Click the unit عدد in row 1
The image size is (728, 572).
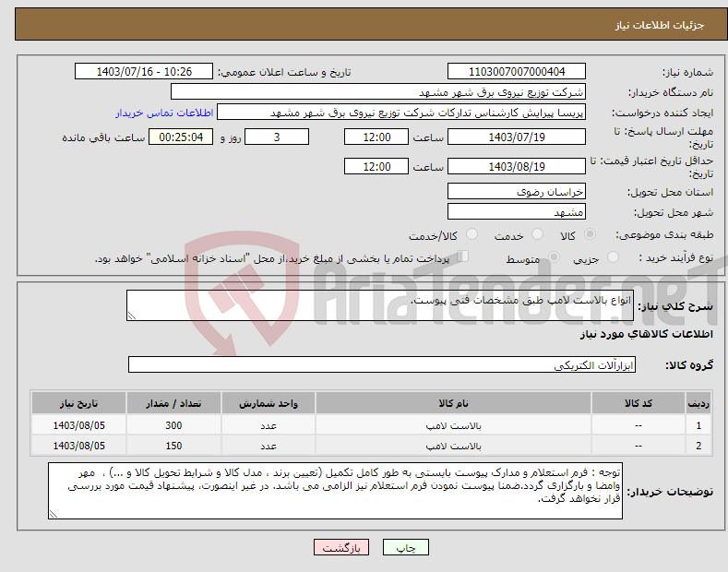pos(269,425)
